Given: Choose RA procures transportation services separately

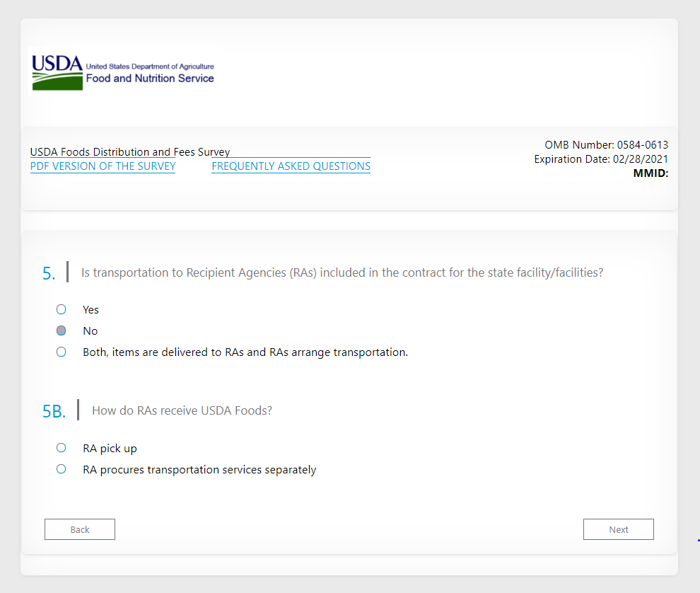Looking at the screenshot, I should pos(62,469).
